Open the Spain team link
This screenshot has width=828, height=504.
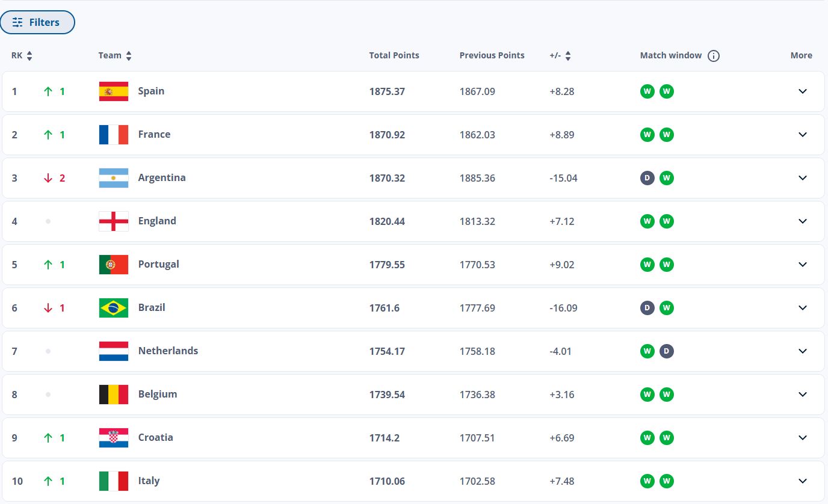[151, 91]
